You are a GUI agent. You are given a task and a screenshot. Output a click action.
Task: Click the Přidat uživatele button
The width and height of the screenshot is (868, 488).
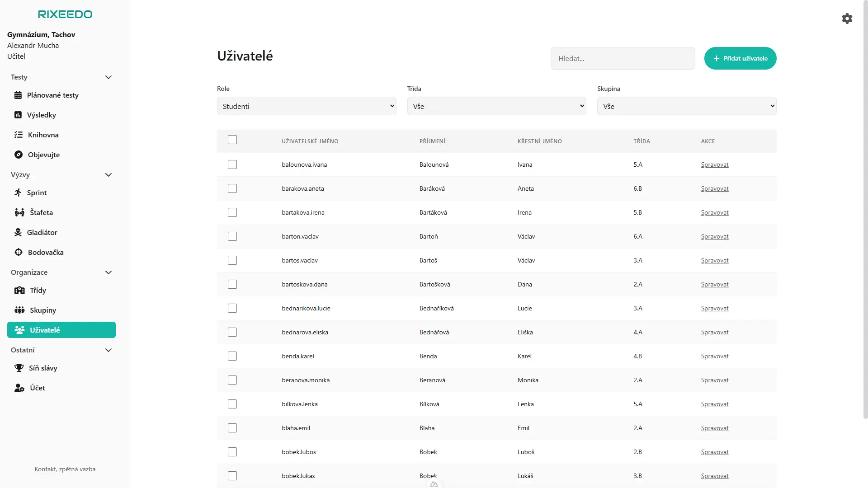click(740, 59)
